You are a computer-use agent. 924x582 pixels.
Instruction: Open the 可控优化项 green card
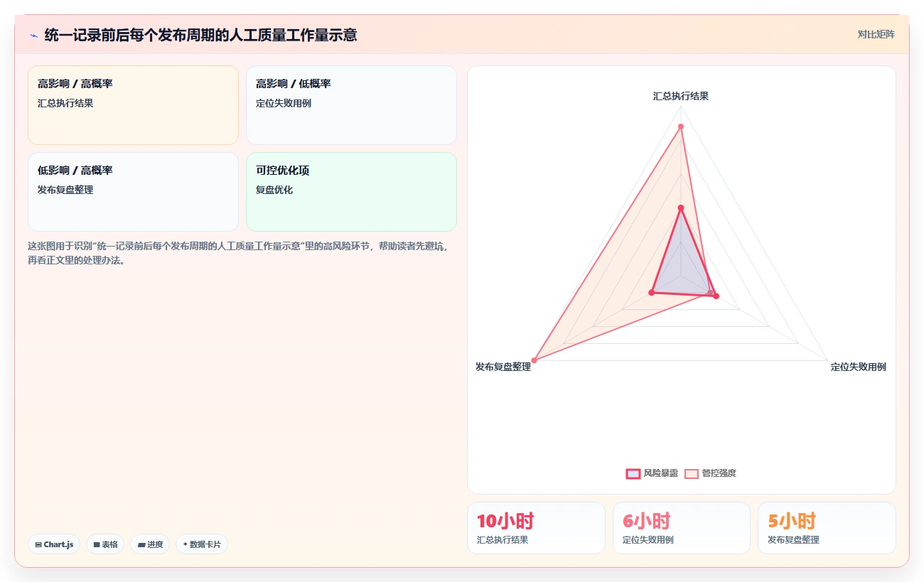click(351, 192)
